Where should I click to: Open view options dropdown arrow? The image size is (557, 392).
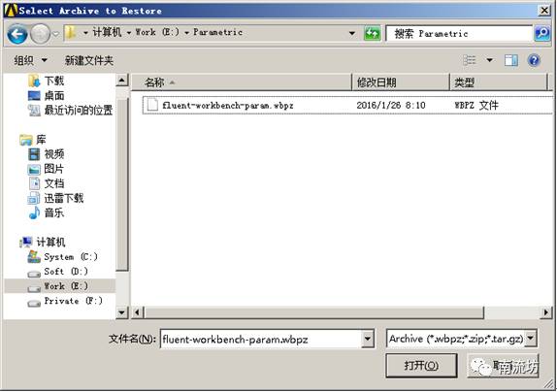pyautogui.click(x=489, y=60)
